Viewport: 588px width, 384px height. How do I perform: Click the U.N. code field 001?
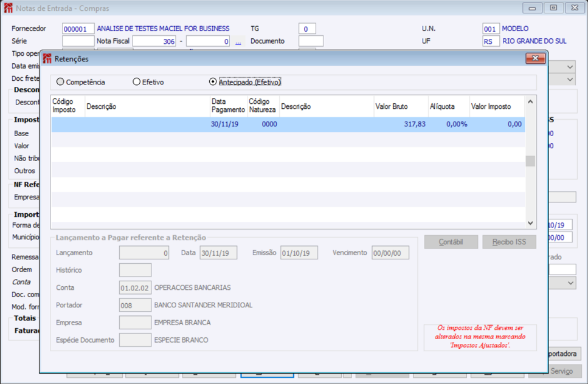(x=491, y=29)
